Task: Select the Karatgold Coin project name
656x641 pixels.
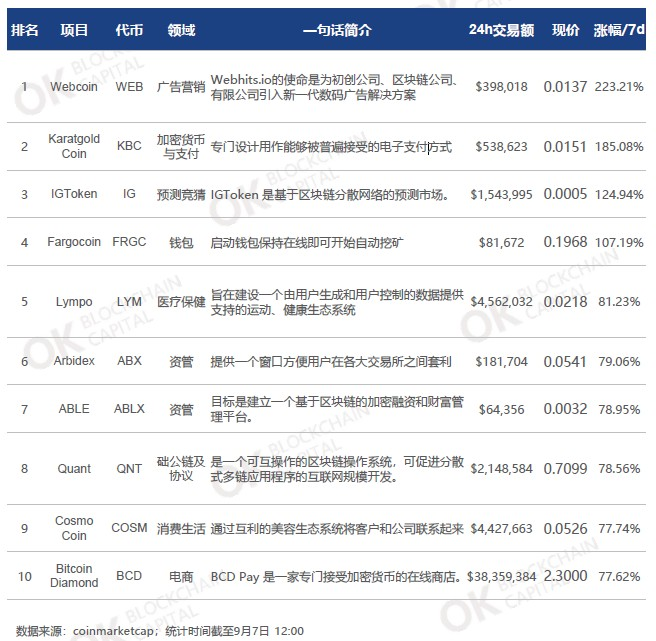Action: pos(74,146)
